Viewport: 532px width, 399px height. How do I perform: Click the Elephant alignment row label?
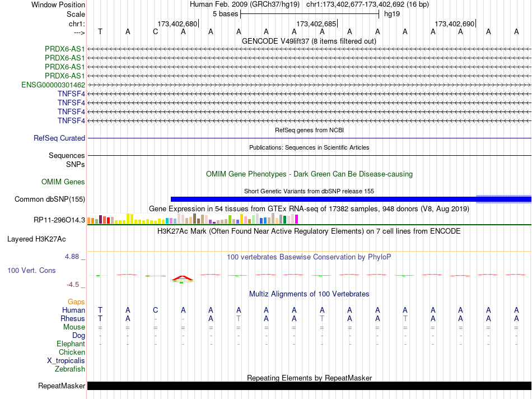[71, 344]
